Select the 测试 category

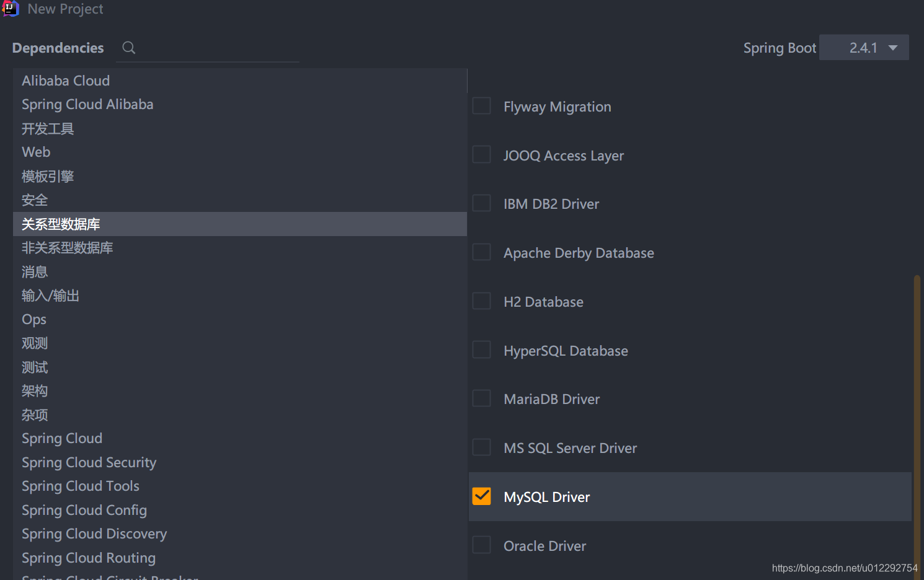pos(240,367)
